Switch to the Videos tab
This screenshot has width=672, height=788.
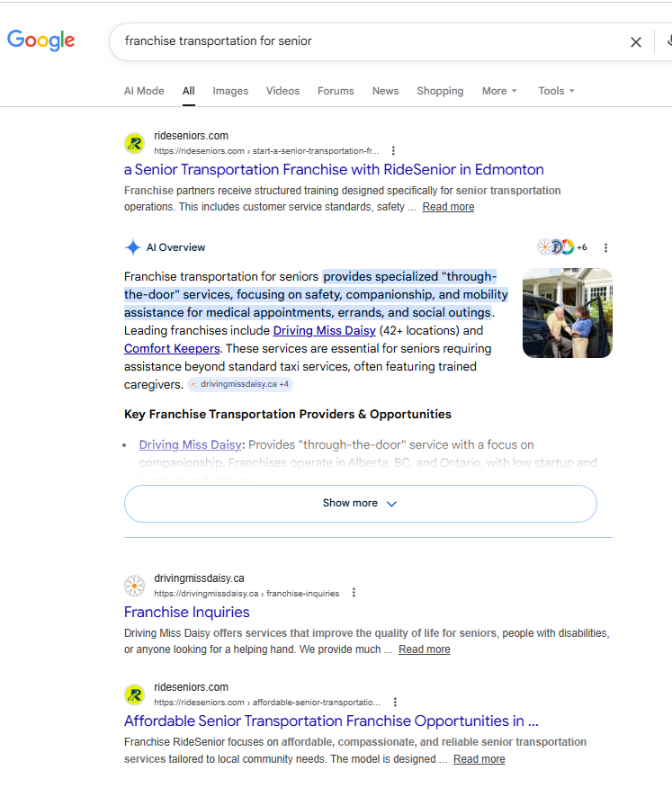coord(282,91)
